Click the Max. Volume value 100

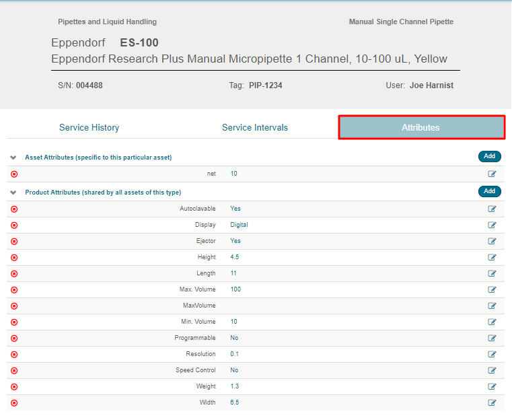tap(235, 289)
